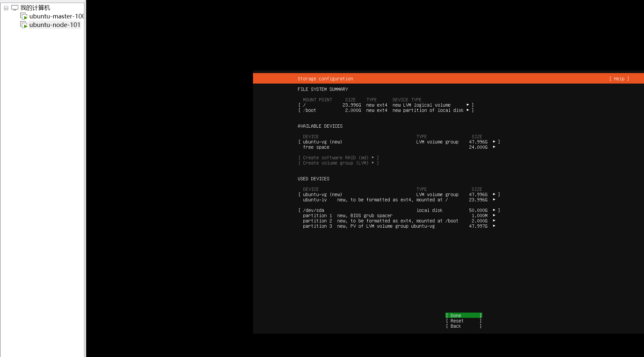Select ubuntu-master-100 in the VM tree
This screenshot has width=644, height=357.
[x=56, y=16]
